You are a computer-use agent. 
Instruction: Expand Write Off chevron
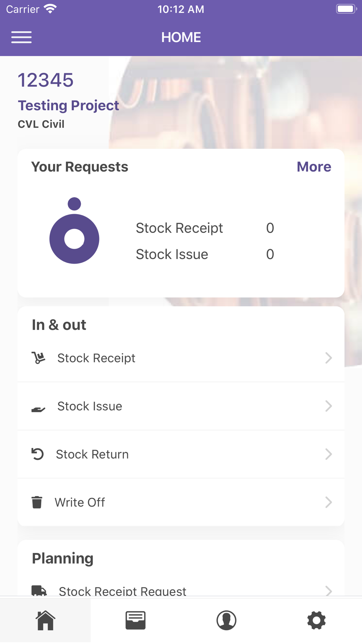coord(329,502)
